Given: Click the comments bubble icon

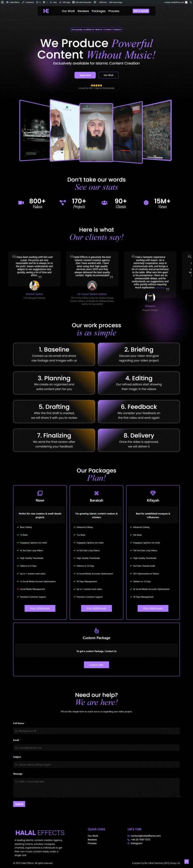Looking at the screenshot, I should click(45, 2).
